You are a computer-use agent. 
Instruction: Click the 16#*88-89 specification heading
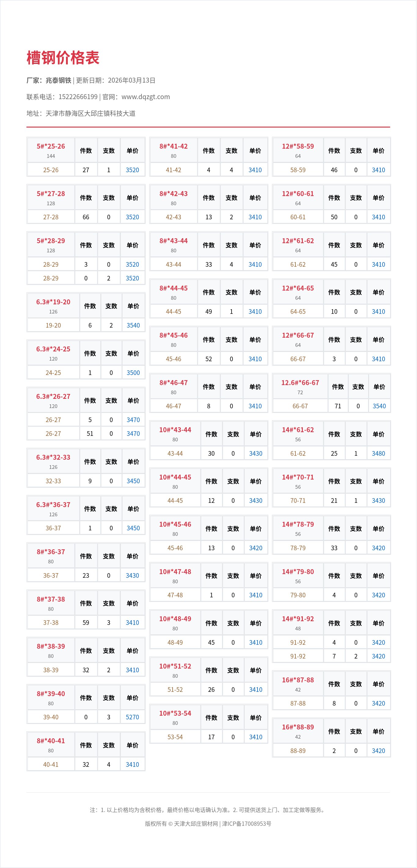pos(298,727)
